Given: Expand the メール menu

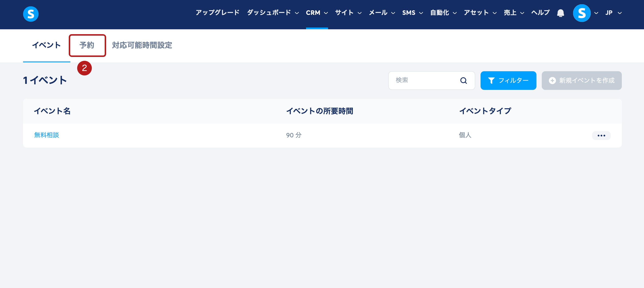Looking at the screenshot, I should [x=382, y=13].
